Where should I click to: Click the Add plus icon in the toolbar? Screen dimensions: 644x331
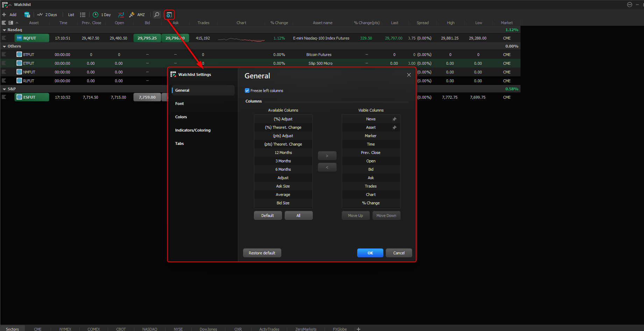pos(4,15)
